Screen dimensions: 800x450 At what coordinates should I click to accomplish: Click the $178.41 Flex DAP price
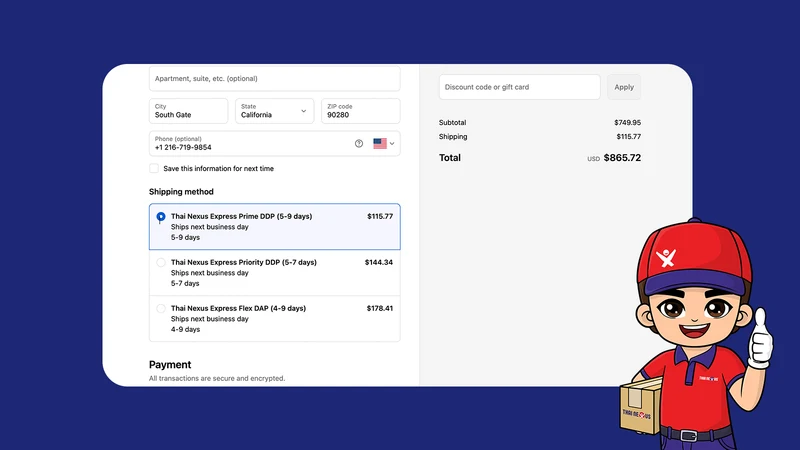tap(380, 308)
